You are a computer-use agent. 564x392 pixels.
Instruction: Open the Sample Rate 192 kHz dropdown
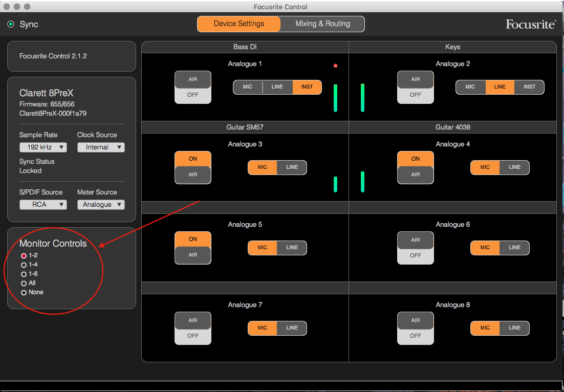43,147
